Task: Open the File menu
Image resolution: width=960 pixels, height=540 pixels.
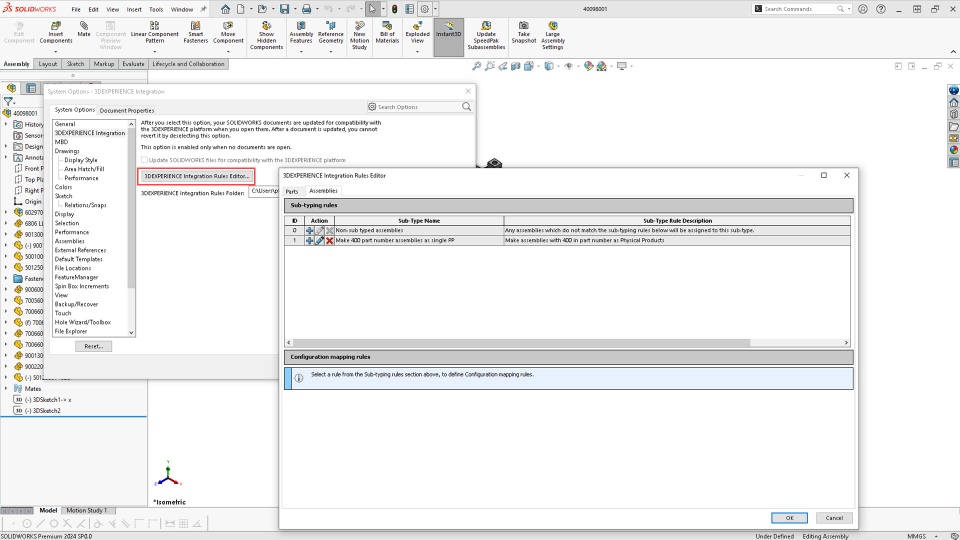Action: click(x=76, y=9)
